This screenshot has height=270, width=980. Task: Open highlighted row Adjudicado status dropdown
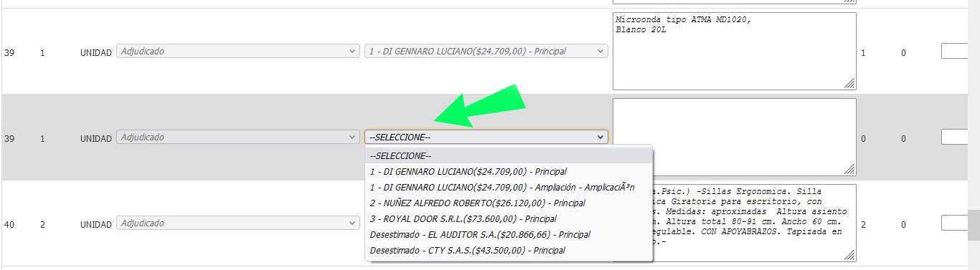point(237,137)
